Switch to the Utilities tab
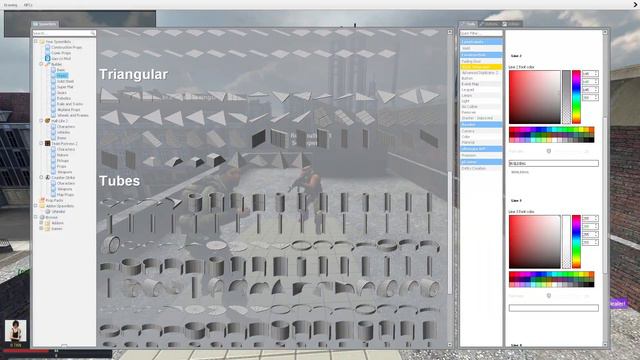Screen dimensions: 640x360 [511, 24]
